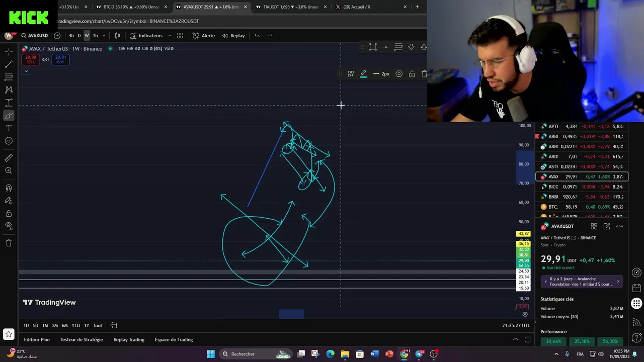Image resolution: width=644 pixels, height=362 pixels.
Task: Switch to the BTC.D browser tab
Action: 131,7
